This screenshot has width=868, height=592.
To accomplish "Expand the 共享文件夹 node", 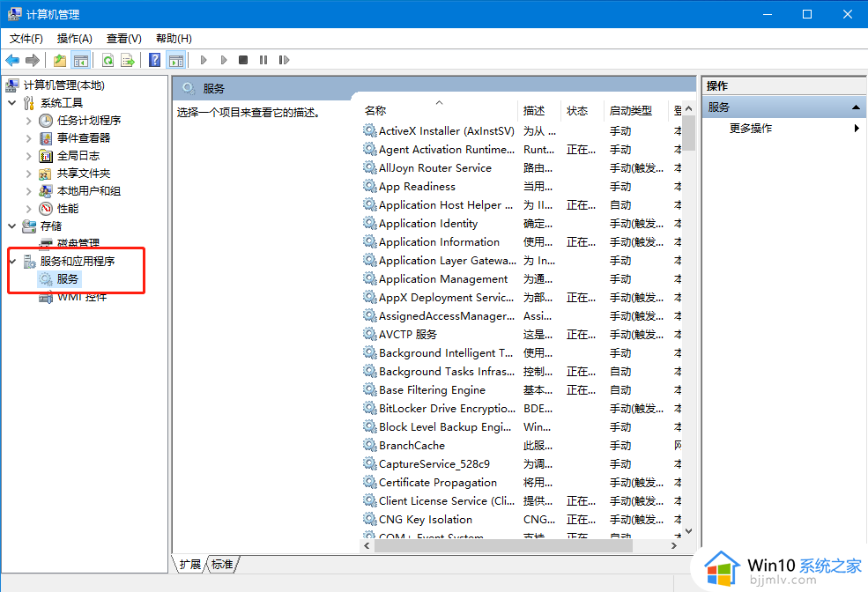I will coord(29,174).
